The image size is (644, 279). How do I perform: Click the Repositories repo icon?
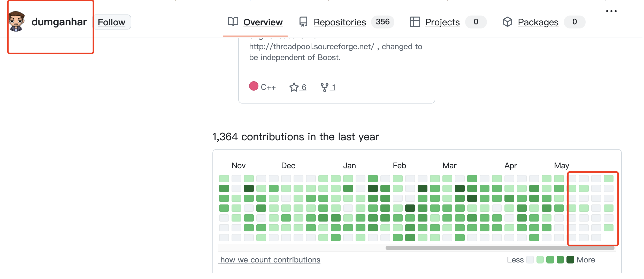pos(303,22)
